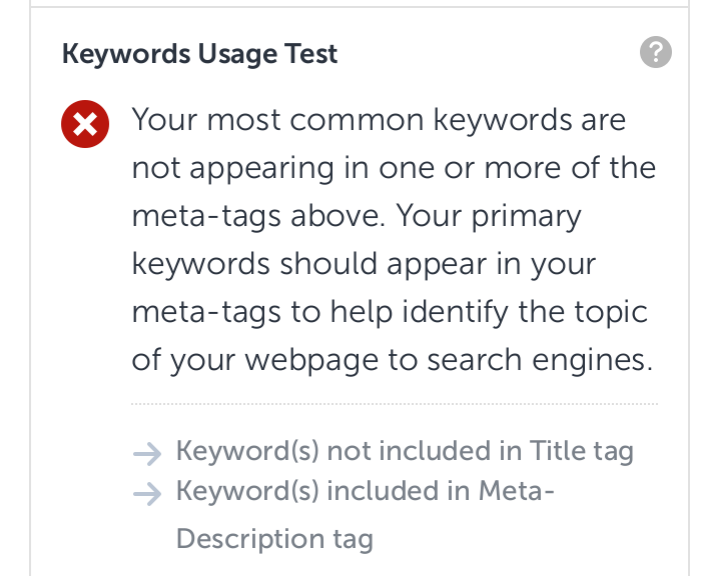Click the line starting "not appearing in one"

pyautogui.click(x=393, y=168)
